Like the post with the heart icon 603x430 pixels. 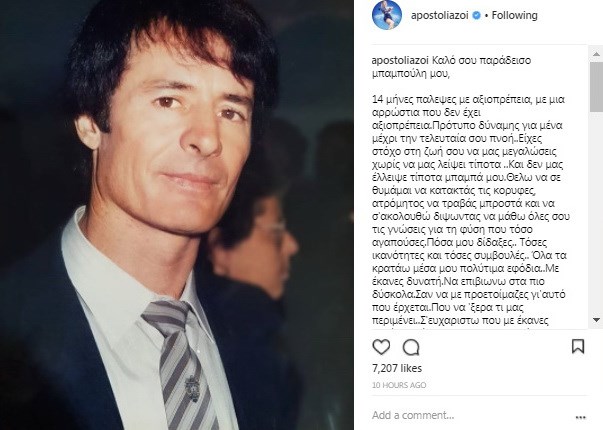[x=381, y=347]
